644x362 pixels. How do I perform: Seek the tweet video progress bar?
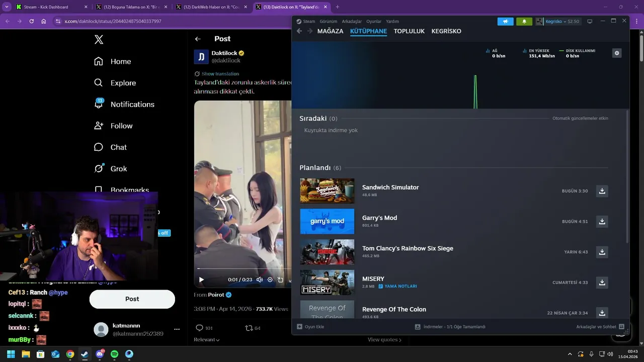coord(245,268)
